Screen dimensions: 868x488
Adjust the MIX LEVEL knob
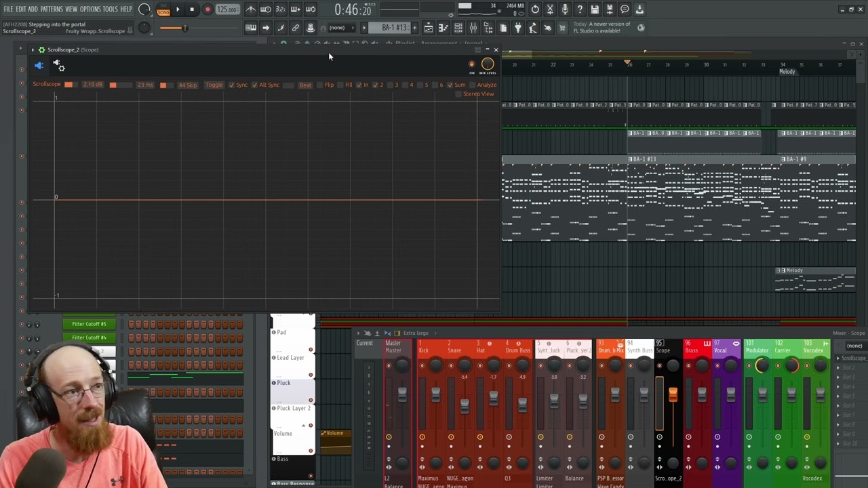[x=488, y=64]
